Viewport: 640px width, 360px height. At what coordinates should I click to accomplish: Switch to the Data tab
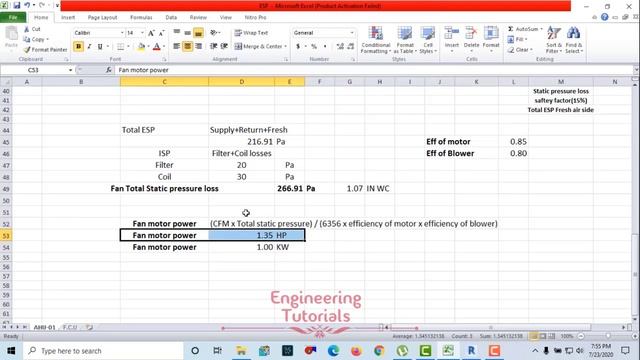click(x=171, y=18)
